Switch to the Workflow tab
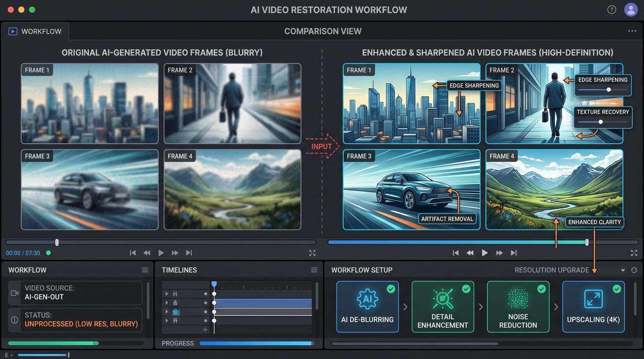 pos(35,31)
